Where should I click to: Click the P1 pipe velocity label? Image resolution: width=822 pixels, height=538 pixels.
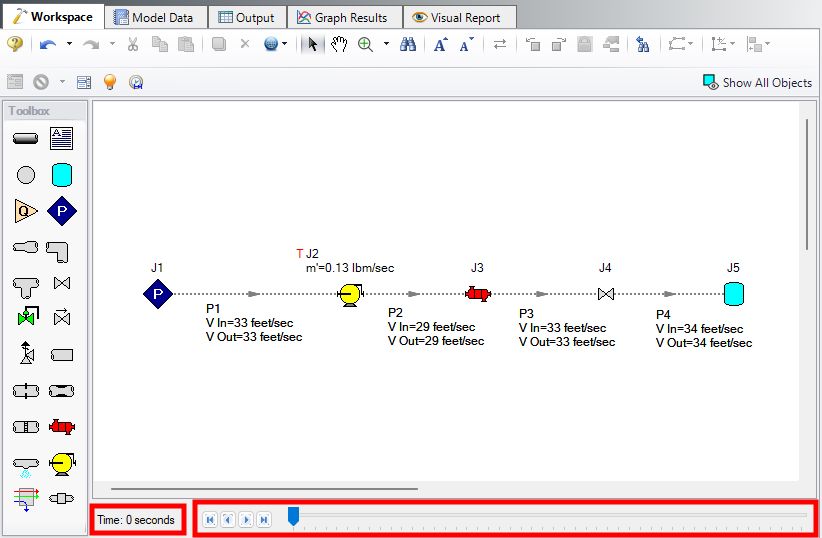[254, 323]
